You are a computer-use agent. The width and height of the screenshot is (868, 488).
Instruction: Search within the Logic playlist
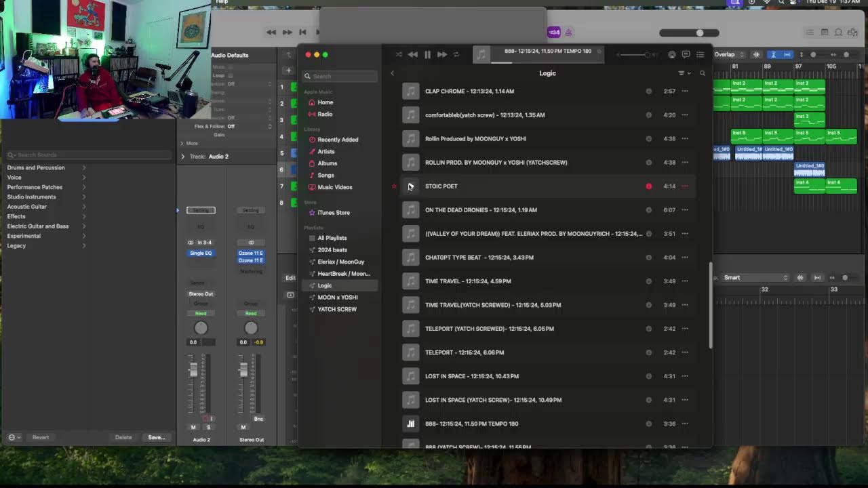[703, 73]
